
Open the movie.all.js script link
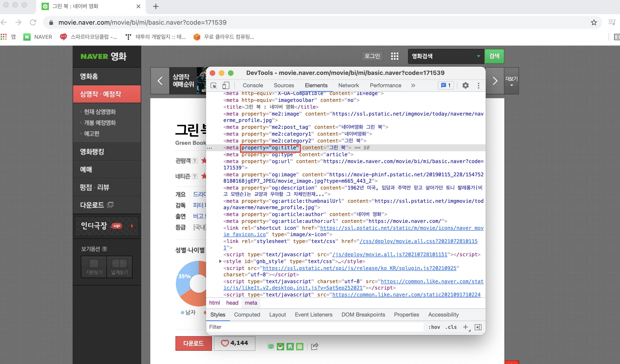tap(389, 255)
